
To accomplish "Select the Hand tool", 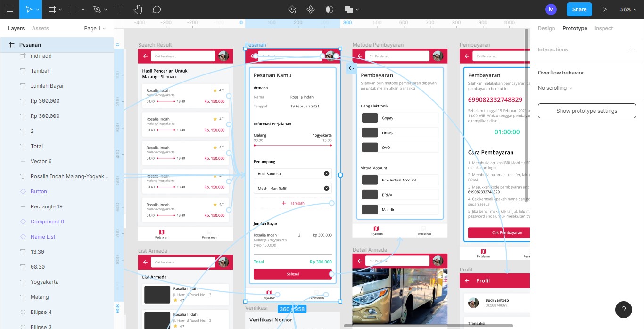I will 138,9.
